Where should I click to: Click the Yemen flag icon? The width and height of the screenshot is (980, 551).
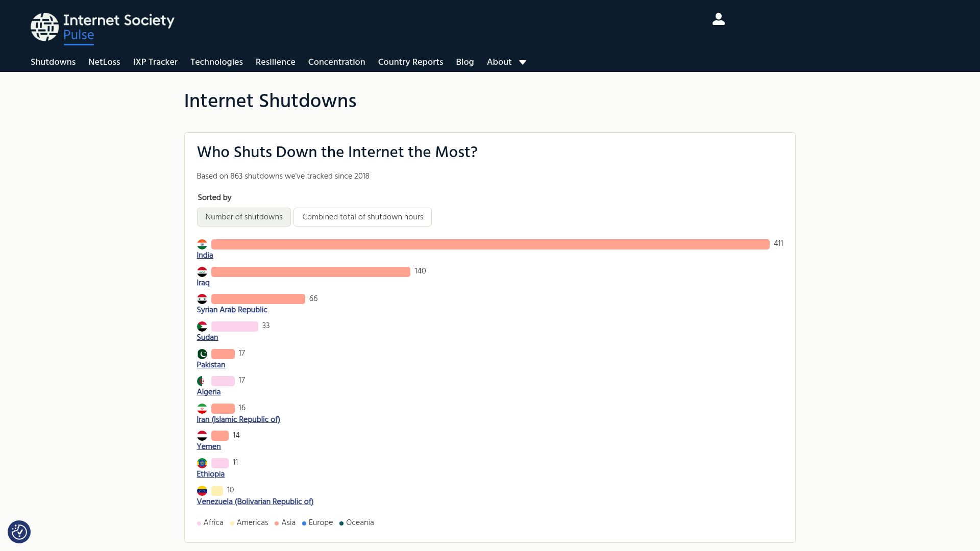[202, 436]
